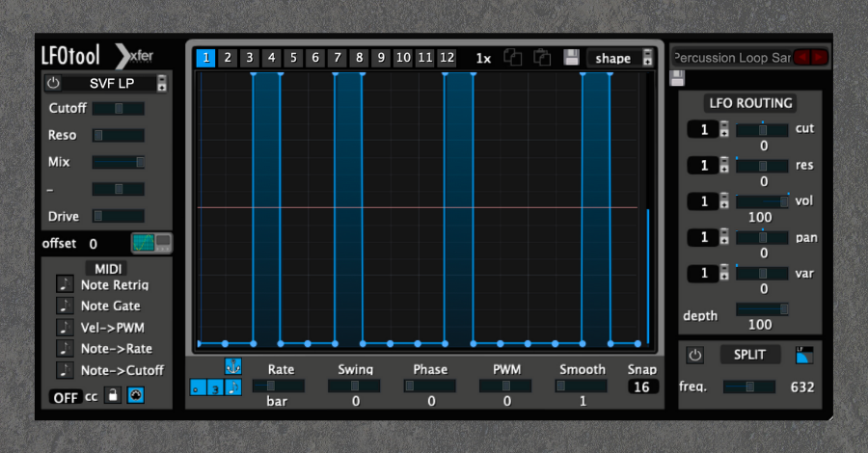The width and height of the screenshot is (868, 453).
Task: Select the straight note rate mode icon
Action: 233,387
